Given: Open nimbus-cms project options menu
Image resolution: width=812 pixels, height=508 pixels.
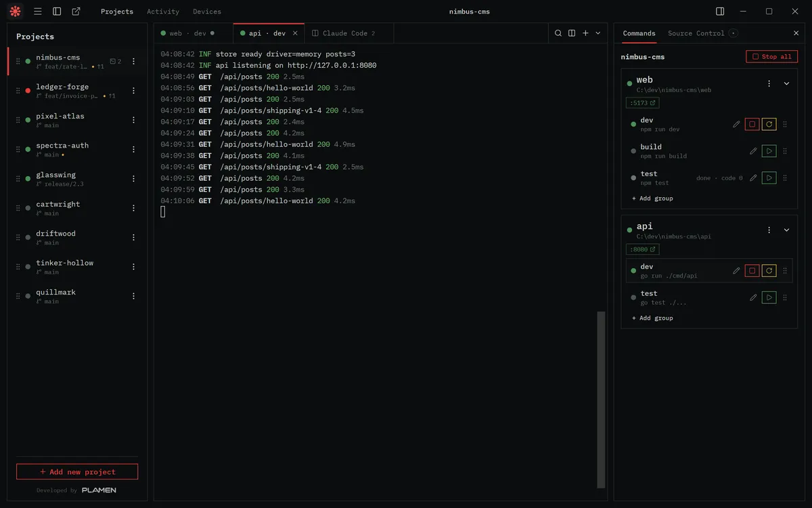Looking at the screenshot, I should coord(133,62).
